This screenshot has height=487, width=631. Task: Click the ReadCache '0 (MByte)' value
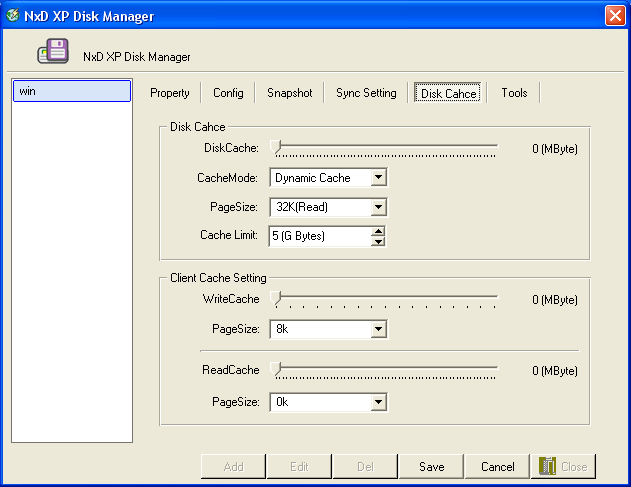pos(555,371)
